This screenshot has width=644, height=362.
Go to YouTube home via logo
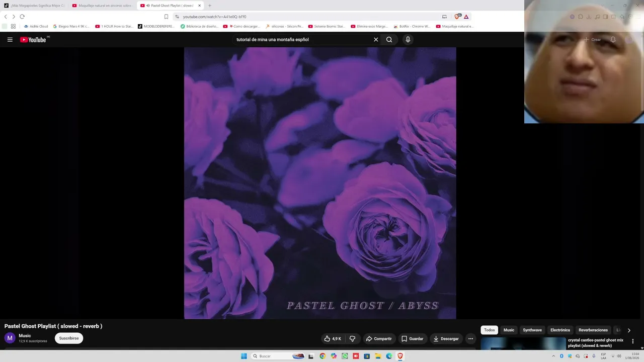(x=33, y=40)
